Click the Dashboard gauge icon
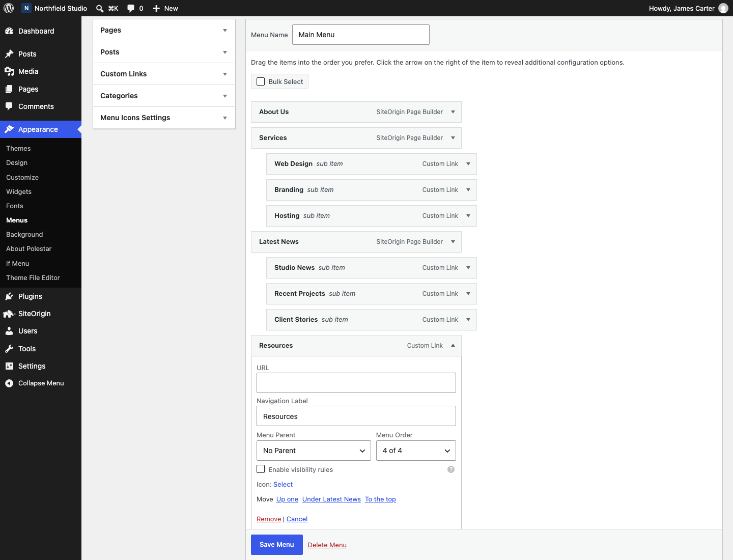Viewport: 733px width, 560px height. (9, 31)
